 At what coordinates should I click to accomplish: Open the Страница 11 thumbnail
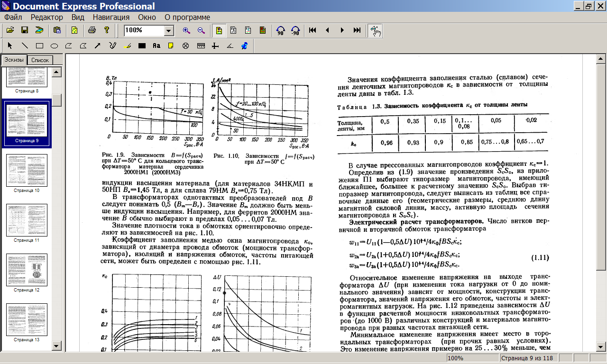click(27, 223)
